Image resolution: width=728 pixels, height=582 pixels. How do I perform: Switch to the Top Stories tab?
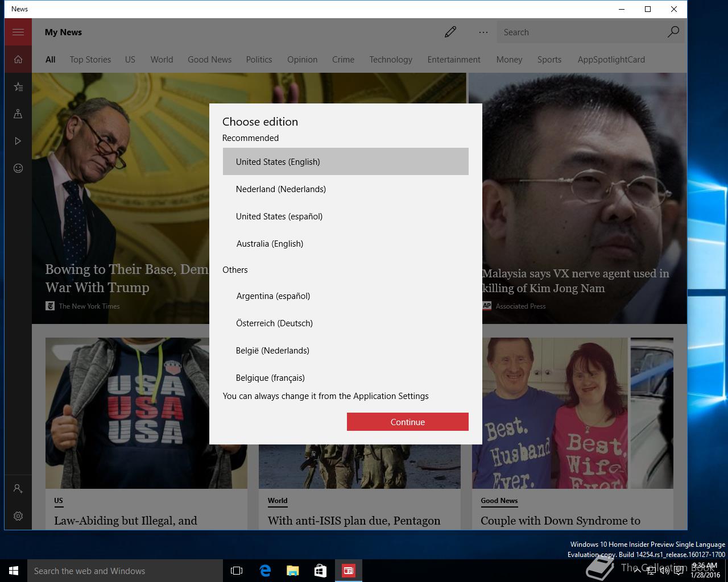90,60
